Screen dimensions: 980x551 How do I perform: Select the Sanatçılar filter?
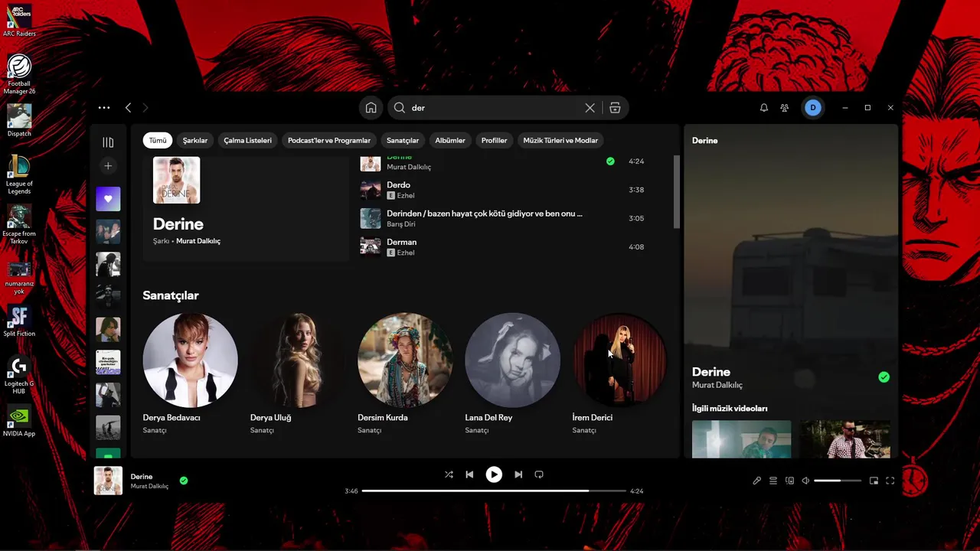[x=403, y=140]
